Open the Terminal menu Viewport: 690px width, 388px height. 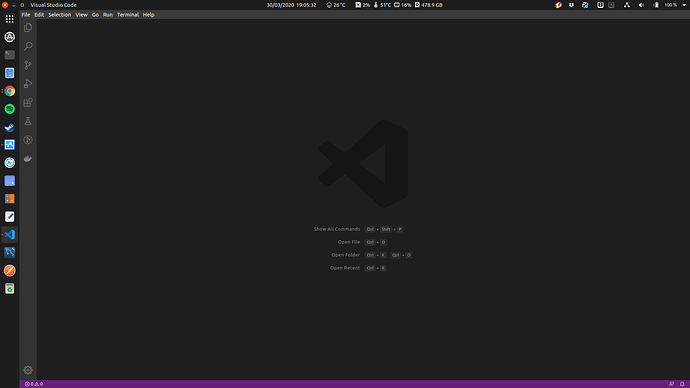coord(128,15)
